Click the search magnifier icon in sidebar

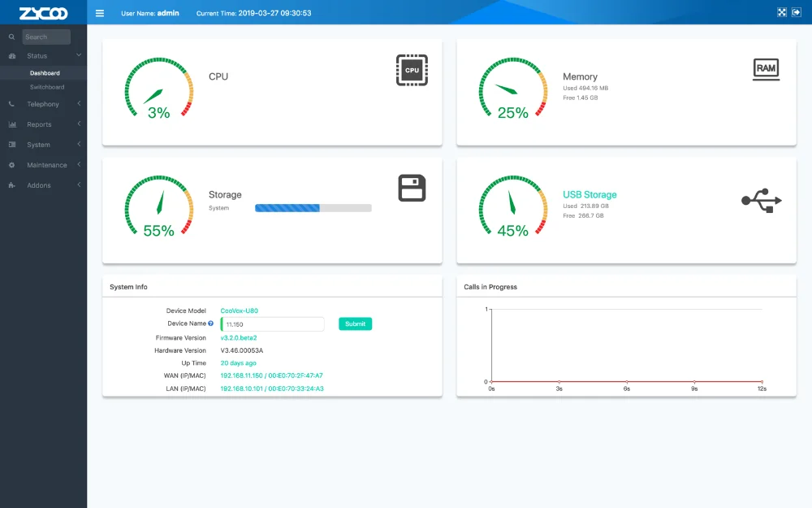(11, 37)
